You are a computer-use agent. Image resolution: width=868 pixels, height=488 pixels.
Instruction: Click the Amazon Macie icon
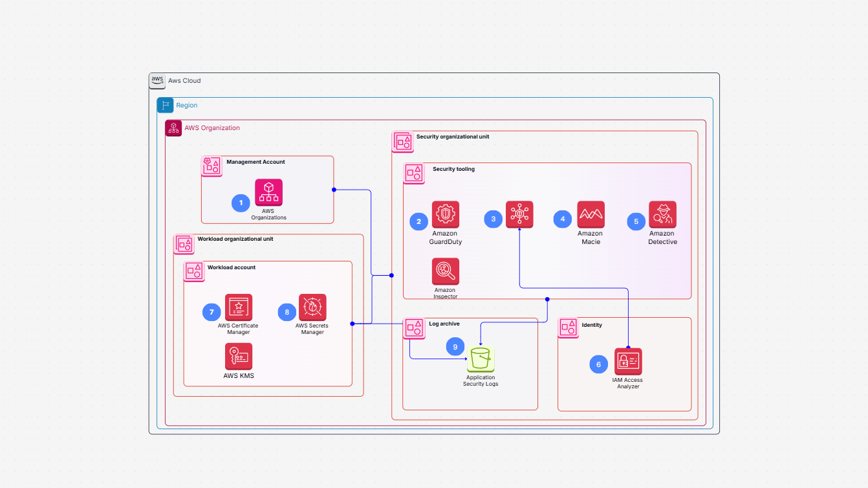pyautogui.click(x=591, y=215)
